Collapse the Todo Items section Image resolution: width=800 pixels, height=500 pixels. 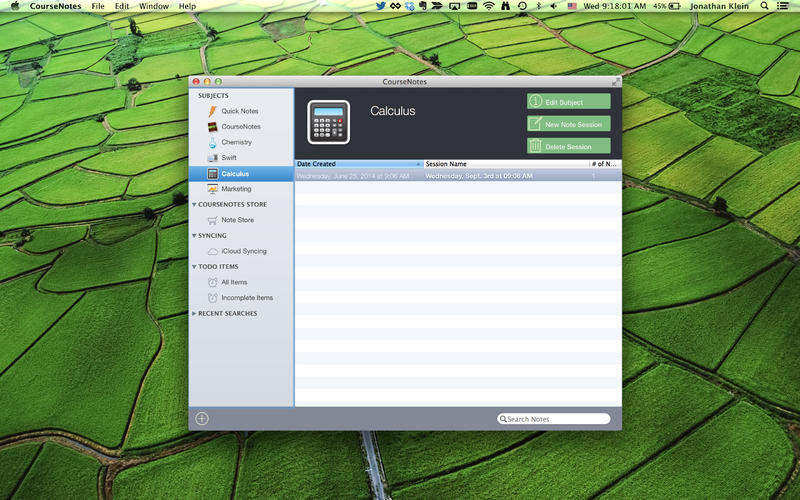(194, 267)
